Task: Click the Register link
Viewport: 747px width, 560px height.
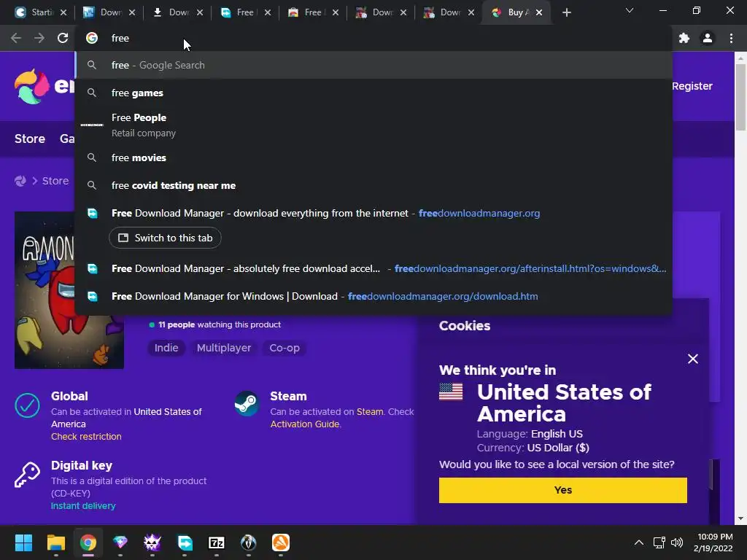Action: click(x=692, y=86)
